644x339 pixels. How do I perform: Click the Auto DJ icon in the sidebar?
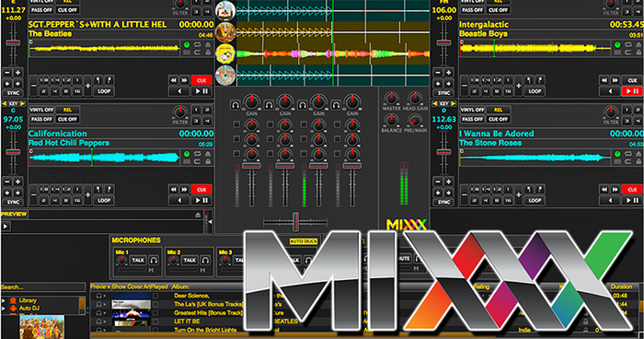[x=13, y=309]
